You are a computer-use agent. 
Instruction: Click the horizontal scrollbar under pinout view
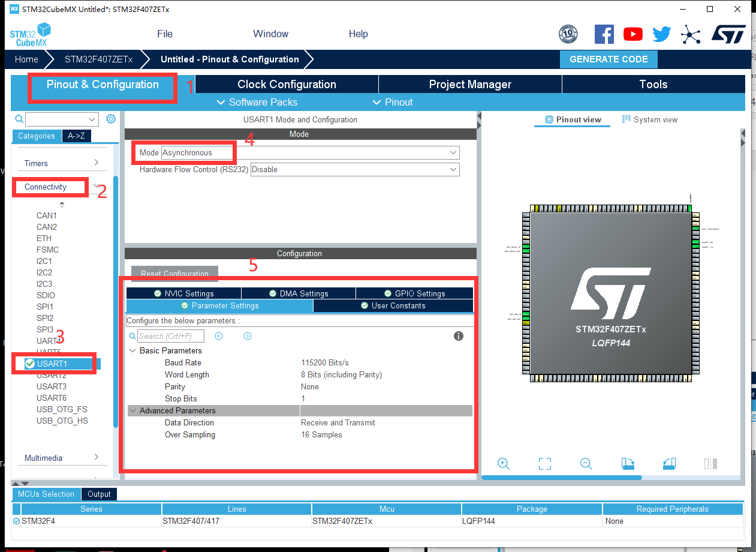[x=561, y=478]
